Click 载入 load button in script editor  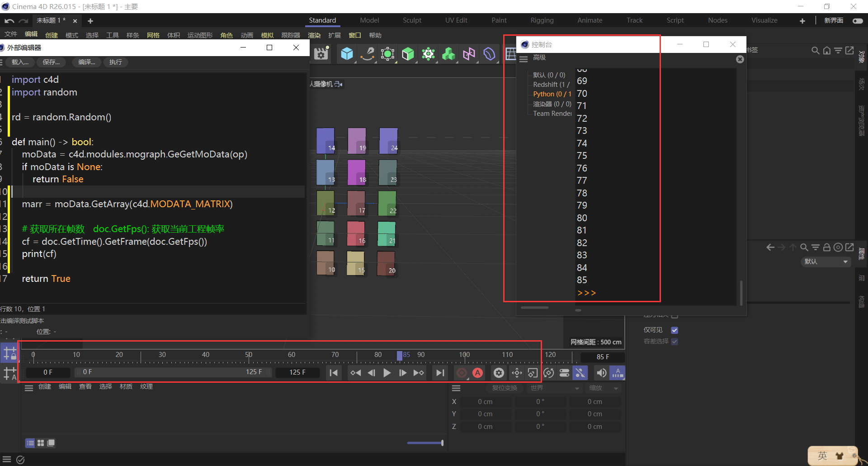[19, 62]
